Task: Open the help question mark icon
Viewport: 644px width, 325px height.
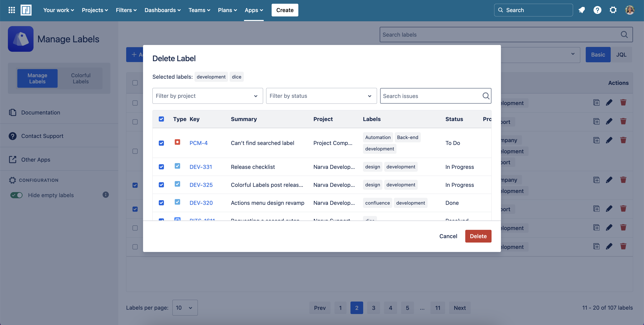Action: pyautogui.click(x=597, y=10)
